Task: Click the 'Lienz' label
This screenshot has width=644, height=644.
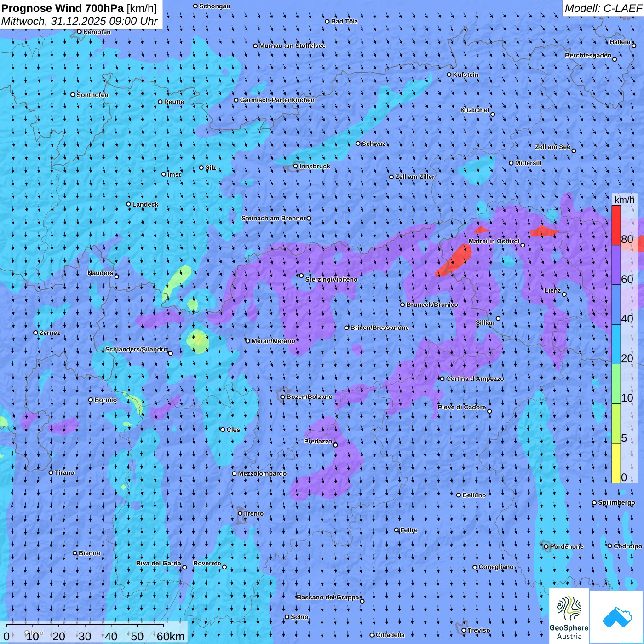Action: [552, 290]
